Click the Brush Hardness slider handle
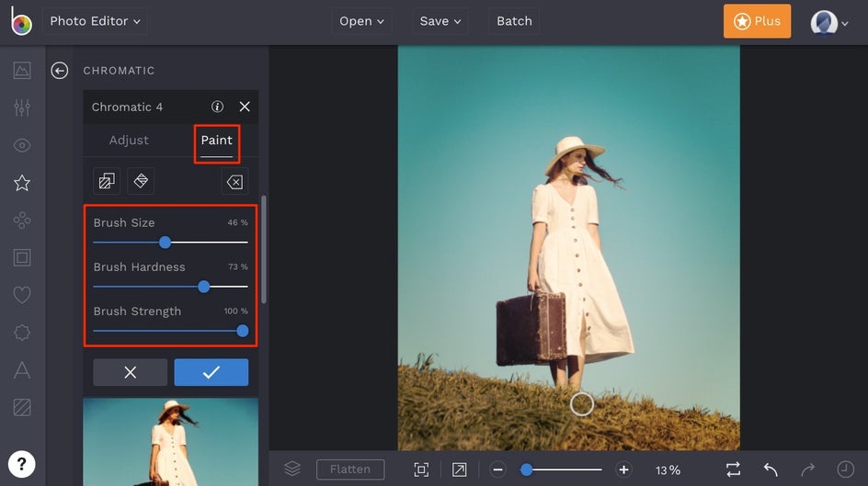Viewport: 868px width, 486px height. pyautogui.click(x=204, y=287)
